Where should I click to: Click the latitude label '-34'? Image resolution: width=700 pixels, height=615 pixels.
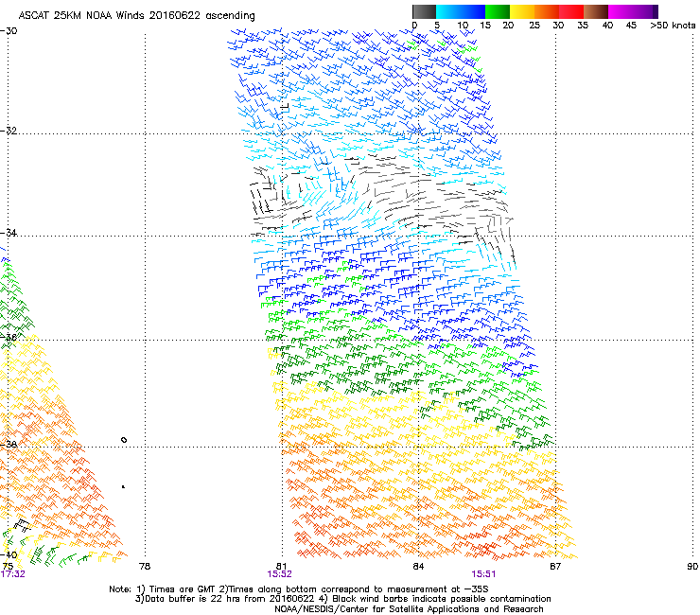click(x=9, y=233)
